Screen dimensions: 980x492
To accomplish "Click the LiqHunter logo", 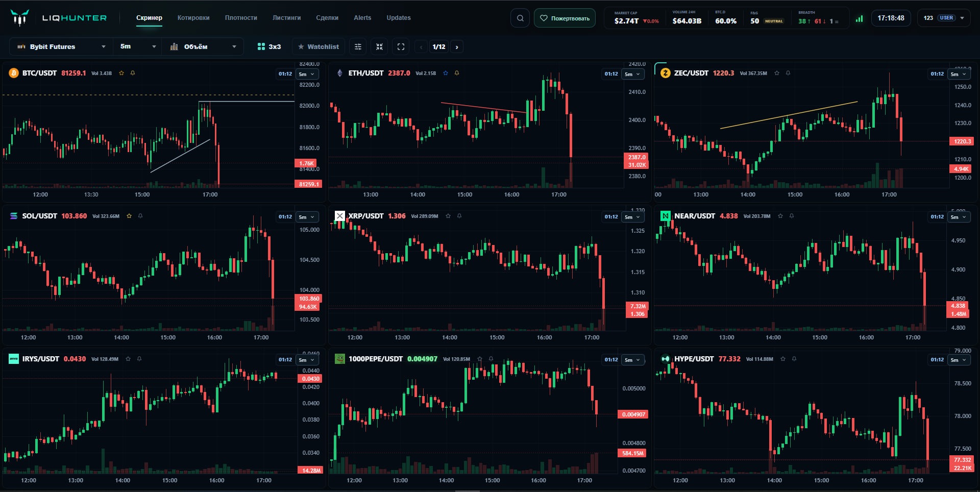I will pos(58,18).
